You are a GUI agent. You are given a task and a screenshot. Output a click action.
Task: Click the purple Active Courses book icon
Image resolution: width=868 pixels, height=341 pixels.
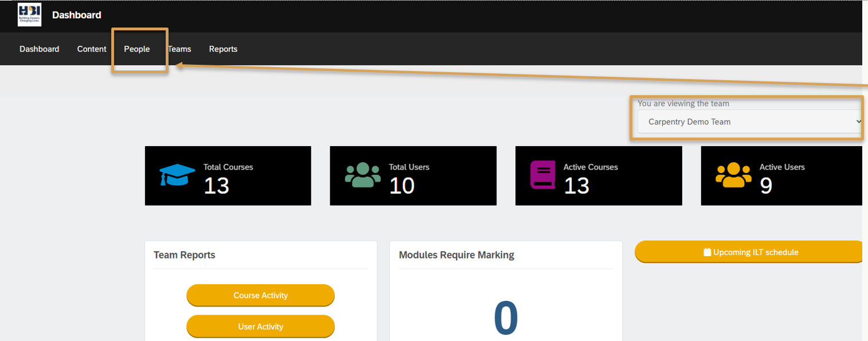pos(542,175)
